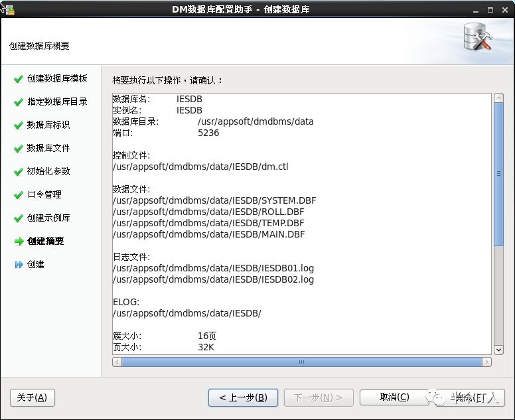
Task: Click the path /usr/appsoft/dmdbms/data after 数据库目录
Action: (256, 122)
